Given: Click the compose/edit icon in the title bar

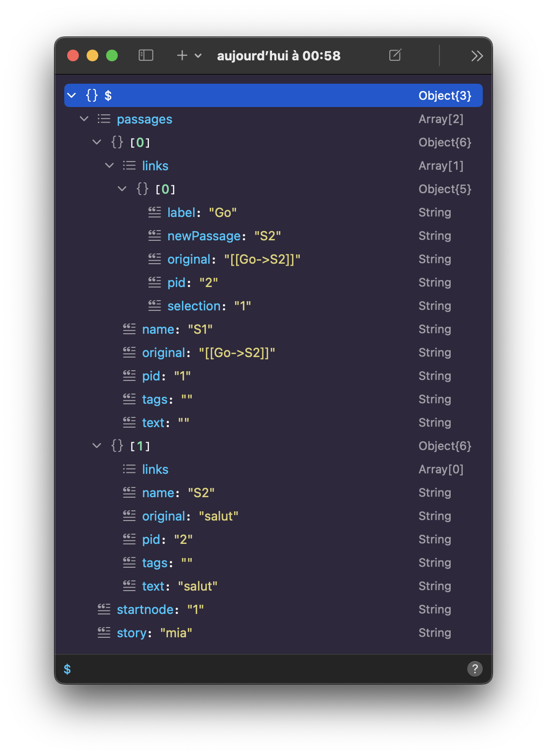Looking at the screenshot, I should [395, 55].
